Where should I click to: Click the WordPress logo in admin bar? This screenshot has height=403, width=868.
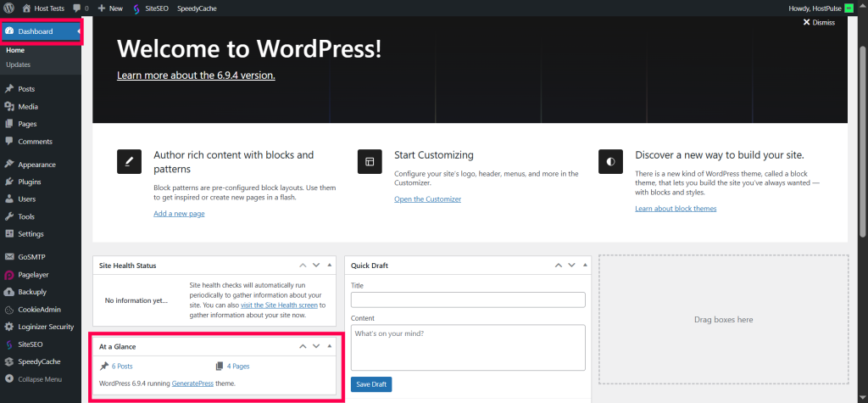[x=8, y=8]
